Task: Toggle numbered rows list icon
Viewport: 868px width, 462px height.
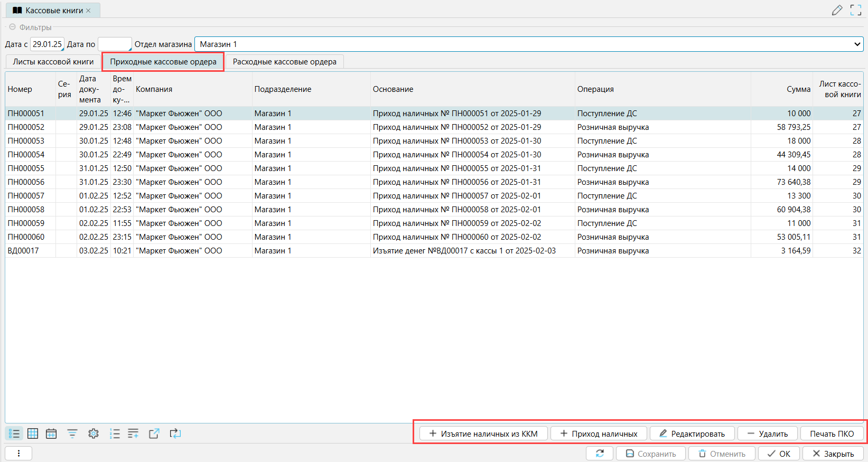Action: (x=115, y=433)
